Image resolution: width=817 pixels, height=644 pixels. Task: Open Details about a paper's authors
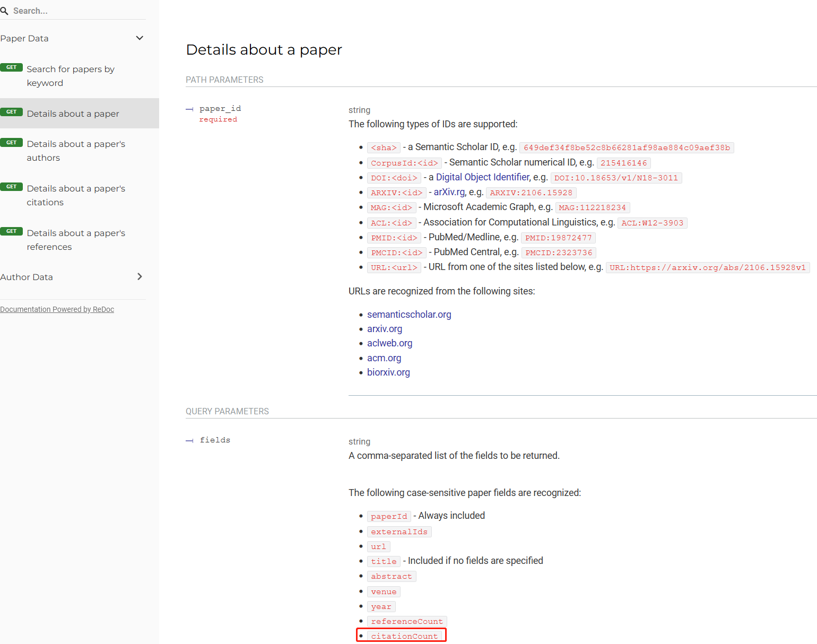click(x=76, y=151)
